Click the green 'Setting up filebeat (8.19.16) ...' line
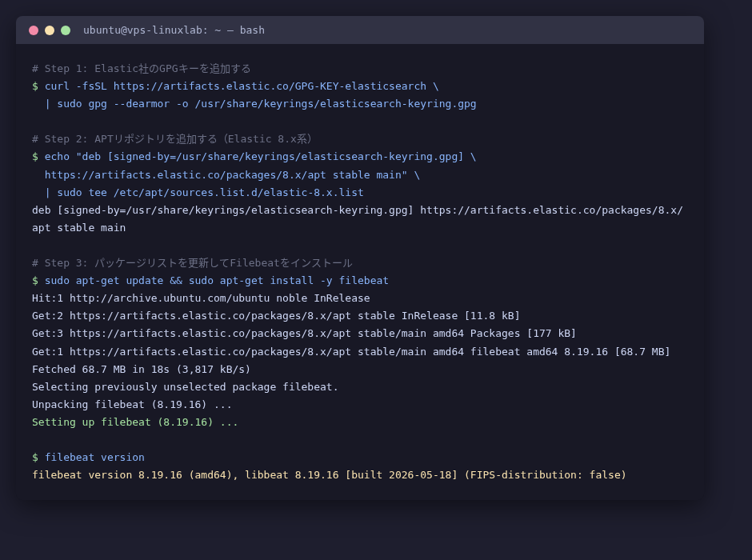This screenshot has width=752, height=560. point(134,422)
